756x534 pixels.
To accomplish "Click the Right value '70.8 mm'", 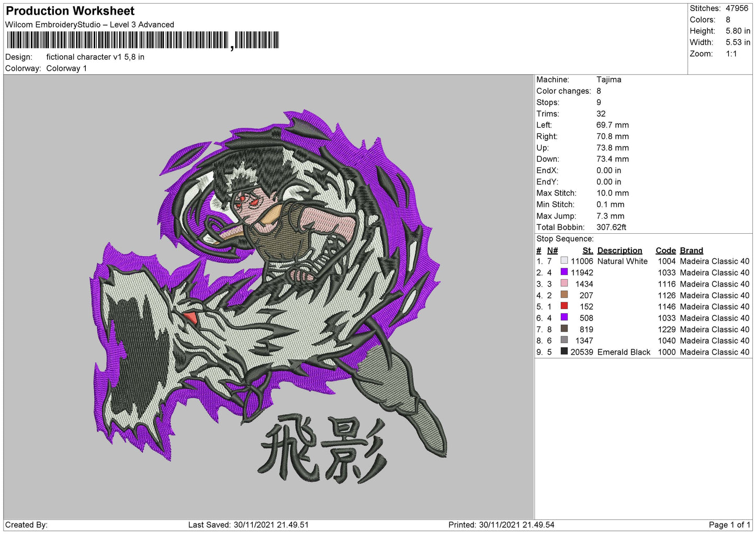I will [x=613, y=137].
